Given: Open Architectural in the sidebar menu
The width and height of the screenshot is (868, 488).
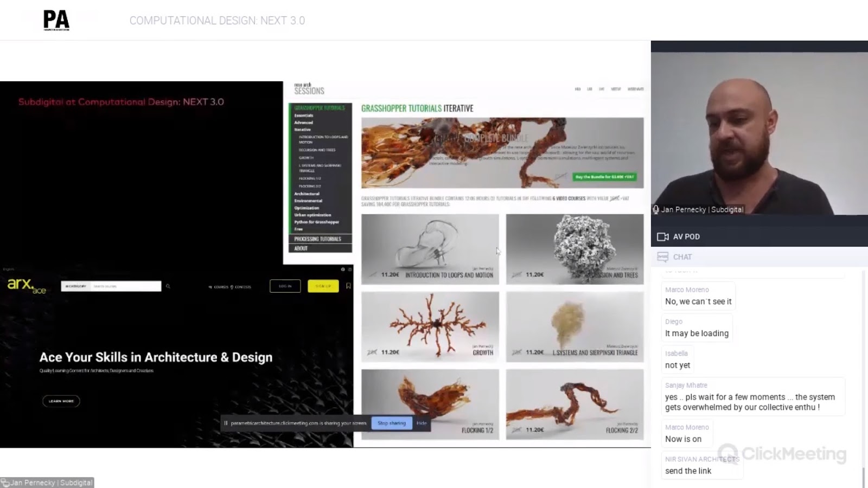Looking at the screenshot, I should pyautogui.click(x=307, y=194).
